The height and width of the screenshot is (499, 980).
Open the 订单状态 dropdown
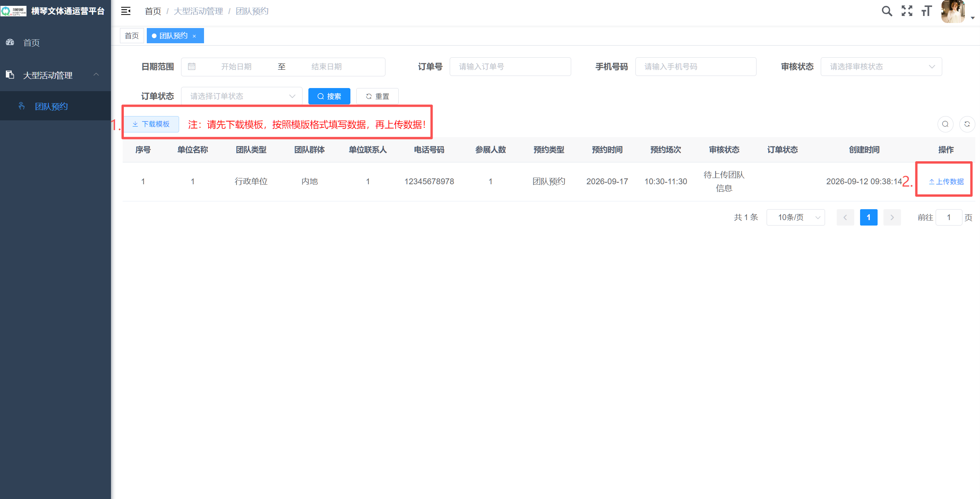pos(241,96)
